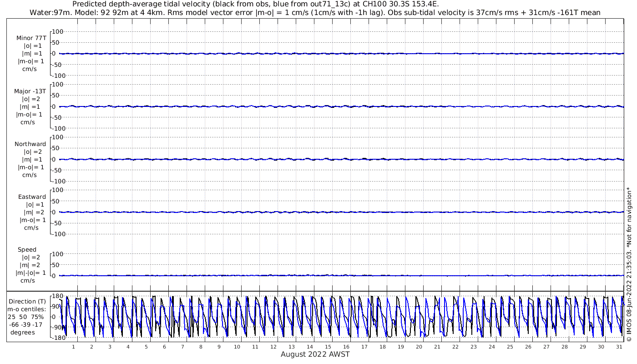Click day tick label '10' on time axis
Screen dimensions: 637x364
237,347
